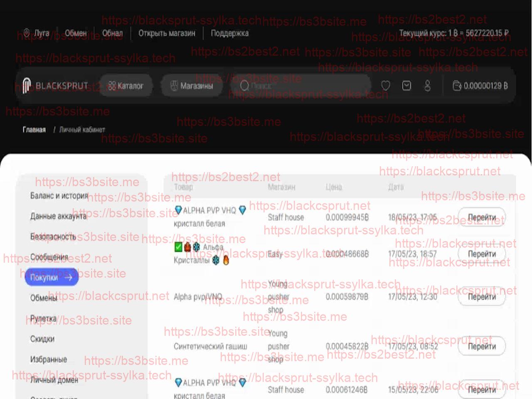This screenshot has width=532, height=399.
Task: Open Рулетка in the sidebar
Action: tap(43, 318)
